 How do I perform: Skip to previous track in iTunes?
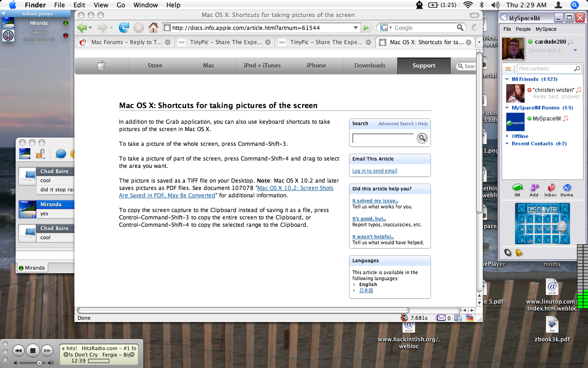pyautogui.click(x=18, y=351)
